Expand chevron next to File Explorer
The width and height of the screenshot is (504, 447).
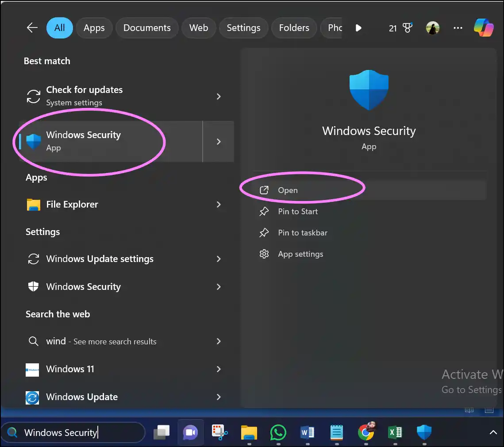pyautogui.click(x=219, y=204)
